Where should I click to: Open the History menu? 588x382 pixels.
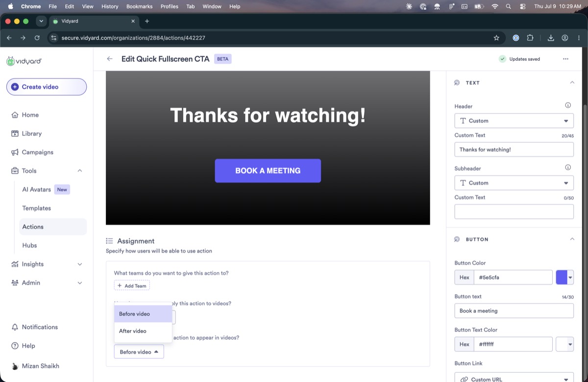click(110, 6)
